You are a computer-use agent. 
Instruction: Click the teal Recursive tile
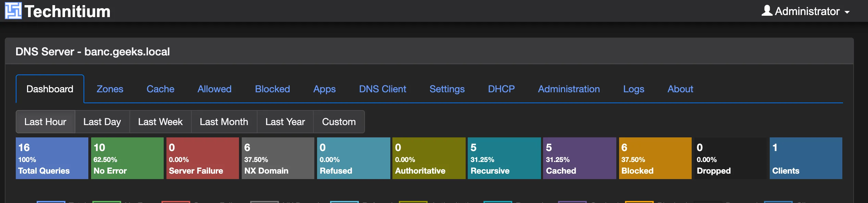point(504,158)
